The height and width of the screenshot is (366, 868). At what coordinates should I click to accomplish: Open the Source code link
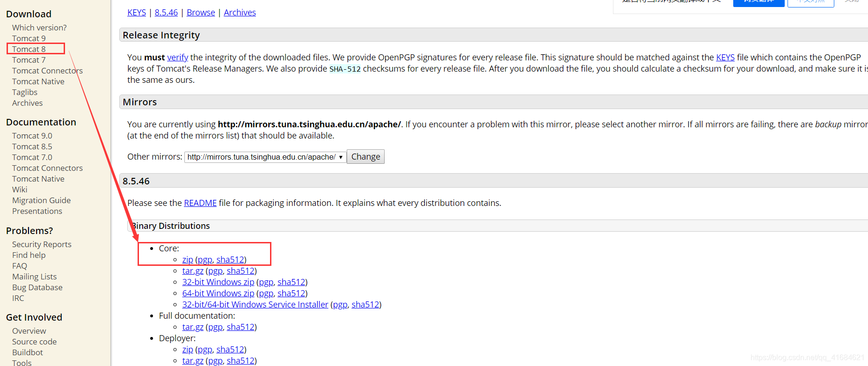tap(35, 342)
